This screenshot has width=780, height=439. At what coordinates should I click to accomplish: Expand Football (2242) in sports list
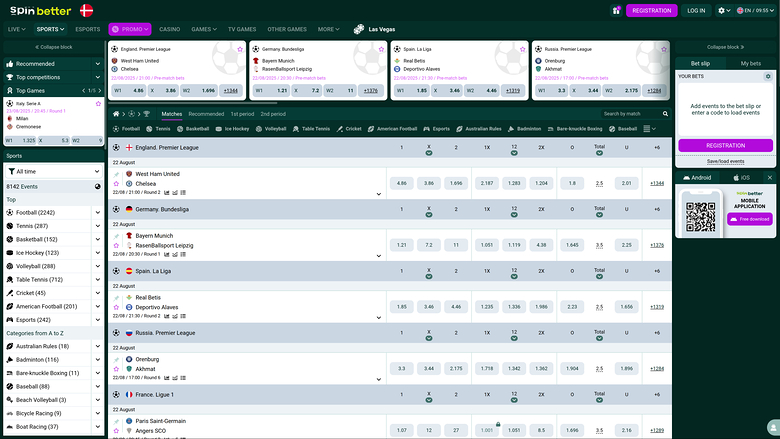tap(98, 212)
